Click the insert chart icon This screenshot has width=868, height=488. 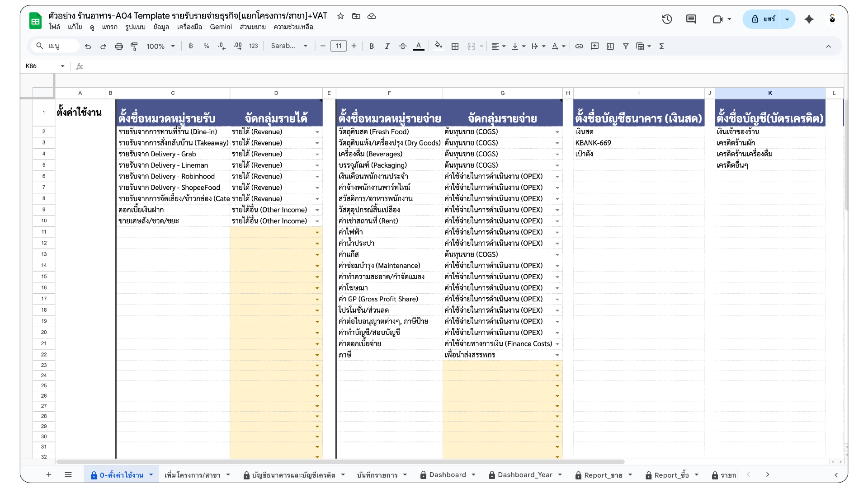tap(610, 46)
